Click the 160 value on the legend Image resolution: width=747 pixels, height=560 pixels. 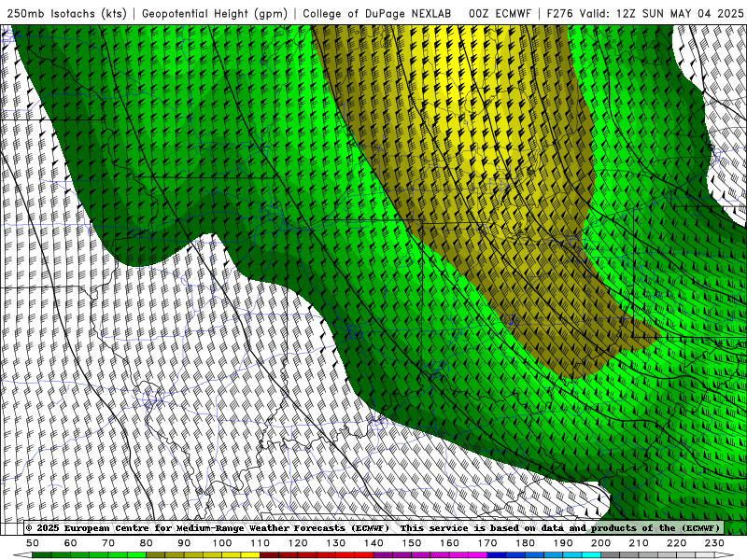click(449, 543)
